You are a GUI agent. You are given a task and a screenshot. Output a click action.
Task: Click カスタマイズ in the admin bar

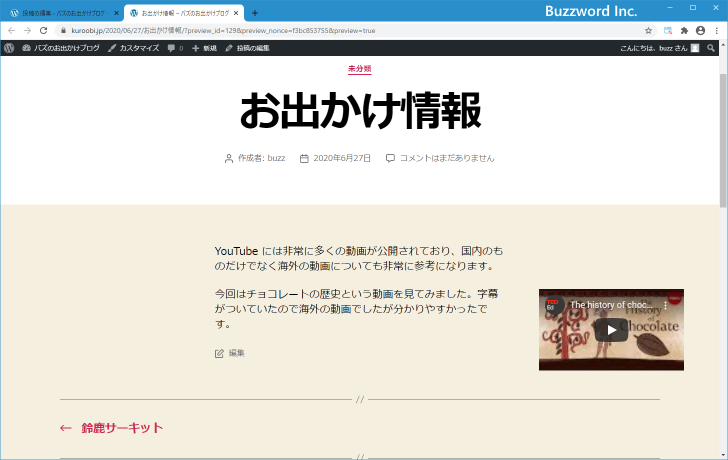[134, 48]
